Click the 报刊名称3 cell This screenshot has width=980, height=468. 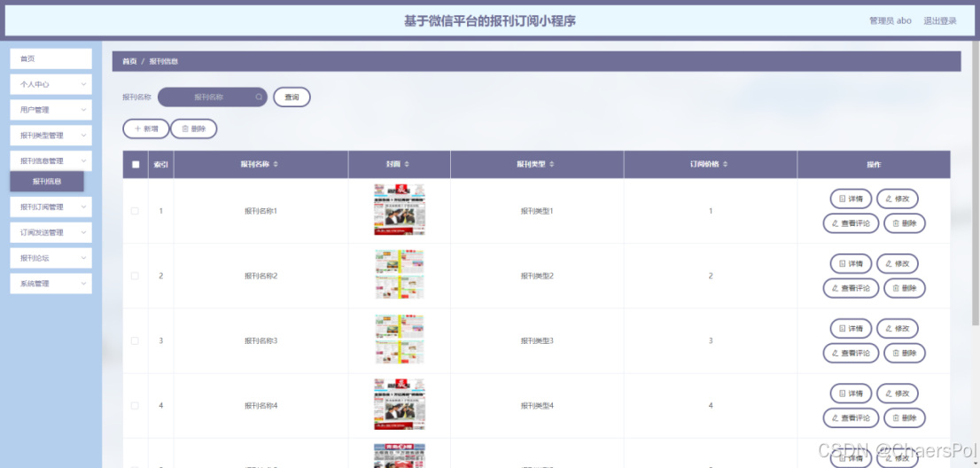(261, 341)
